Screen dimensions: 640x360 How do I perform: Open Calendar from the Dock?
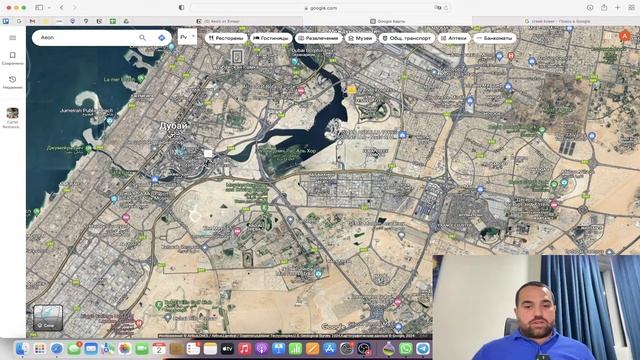click(159, 349)
